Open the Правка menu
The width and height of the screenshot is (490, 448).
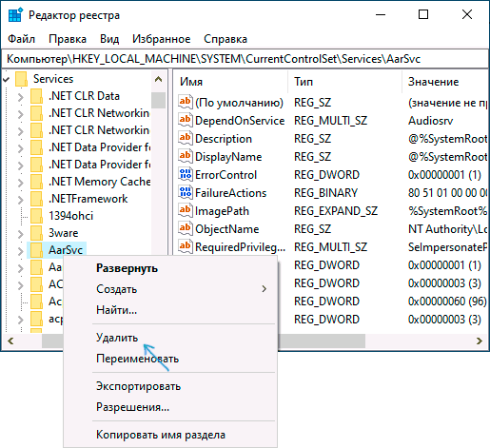(68, 39)
